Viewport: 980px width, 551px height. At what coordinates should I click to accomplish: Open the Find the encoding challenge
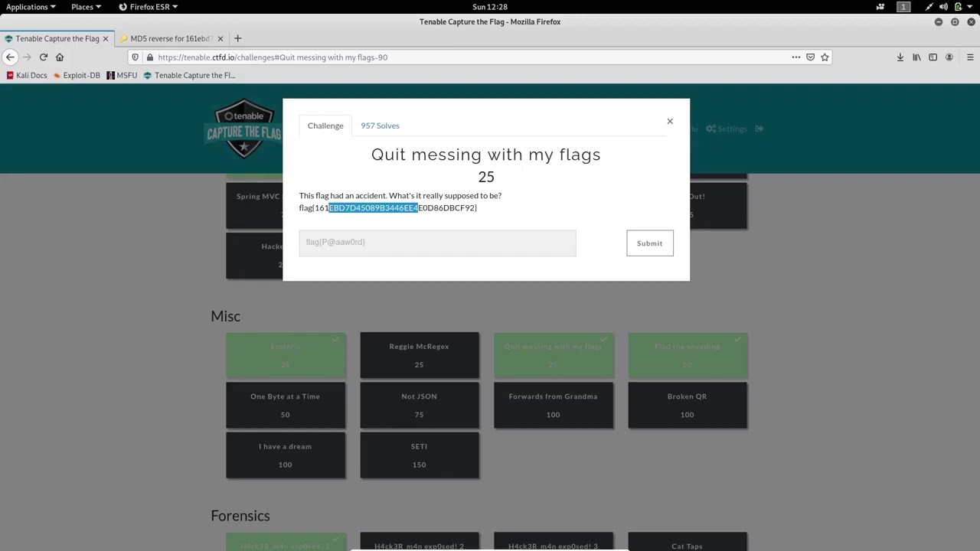688,355
